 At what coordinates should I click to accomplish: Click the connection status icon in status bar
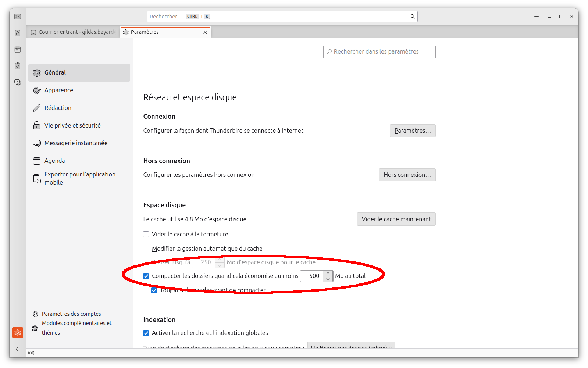click(32, 353)
